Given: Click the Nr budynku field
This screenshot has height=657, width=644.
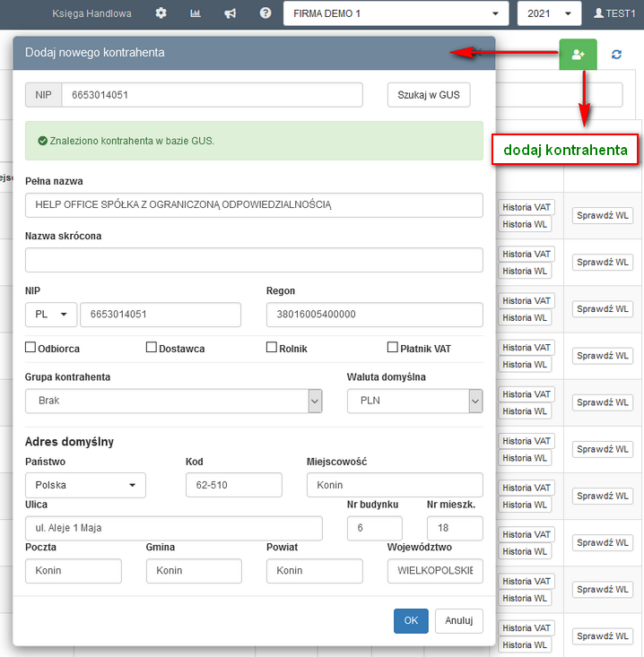Looking at the screenshot, I should (375, 528).
